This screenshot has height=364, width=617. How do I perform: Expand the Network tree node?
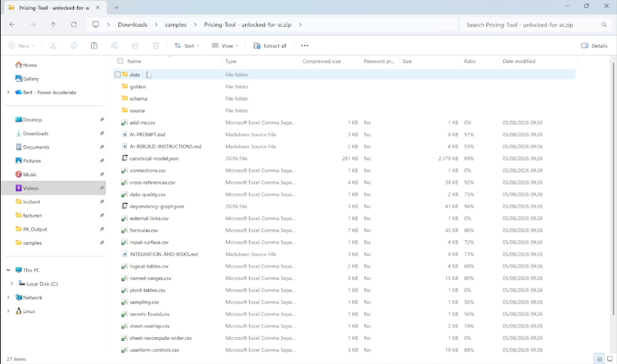8,297
